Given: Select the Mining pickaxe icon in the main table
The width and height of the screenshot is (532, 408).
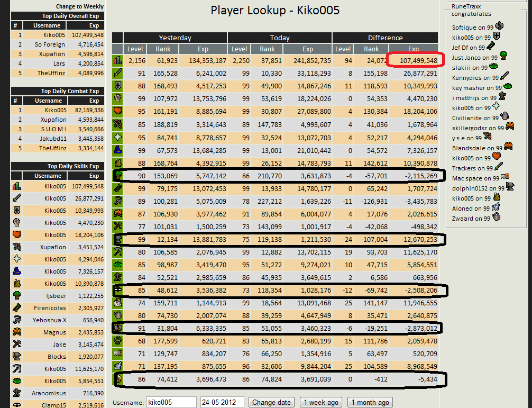Looking at the screenshot, I should [x=118, y=252].
